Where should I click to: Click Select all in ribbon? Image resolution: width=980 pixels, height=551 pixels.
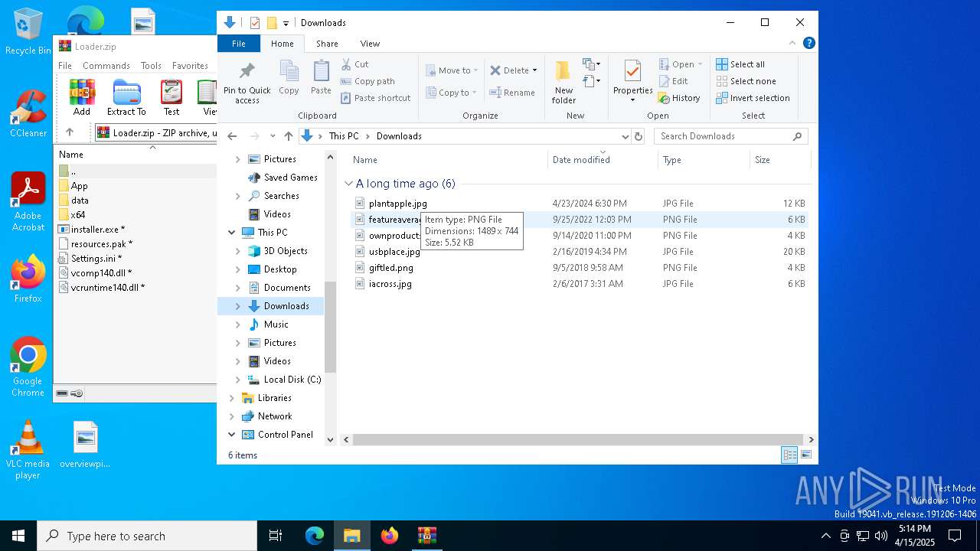740,64
